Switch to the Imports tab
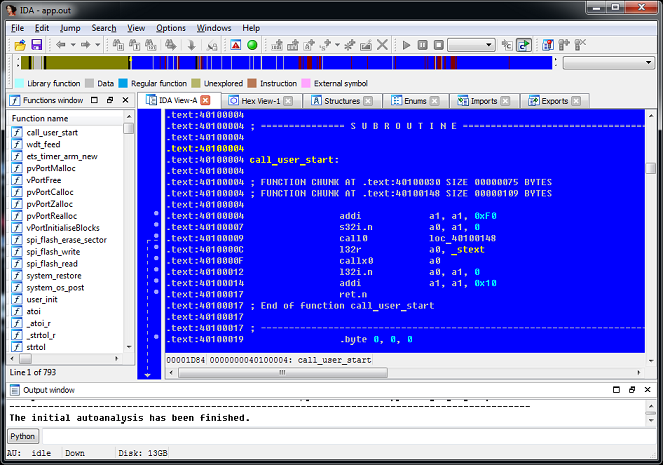 click(483, 101)
